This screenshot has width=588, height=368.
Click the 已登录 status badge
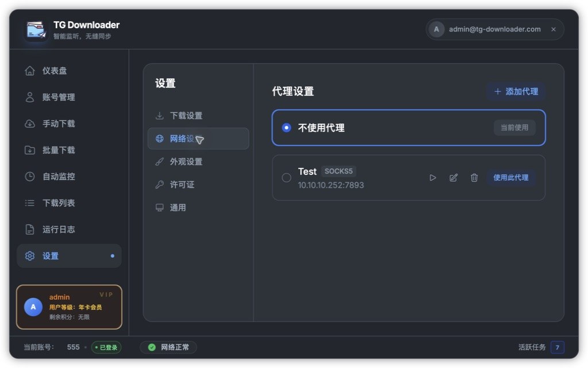pyautogui.click(x=106, y=347)
